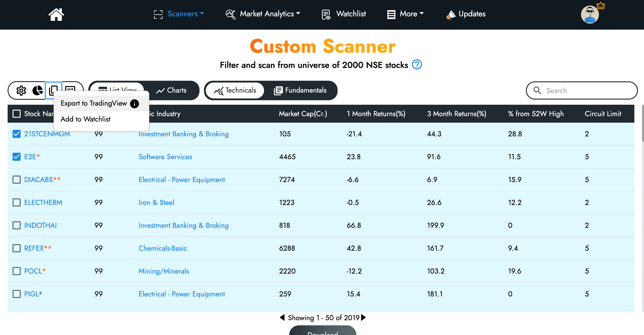The width and height of the screenshot is (644, 335).
Task: Go to previous page arrow
Action: [282, 318]
